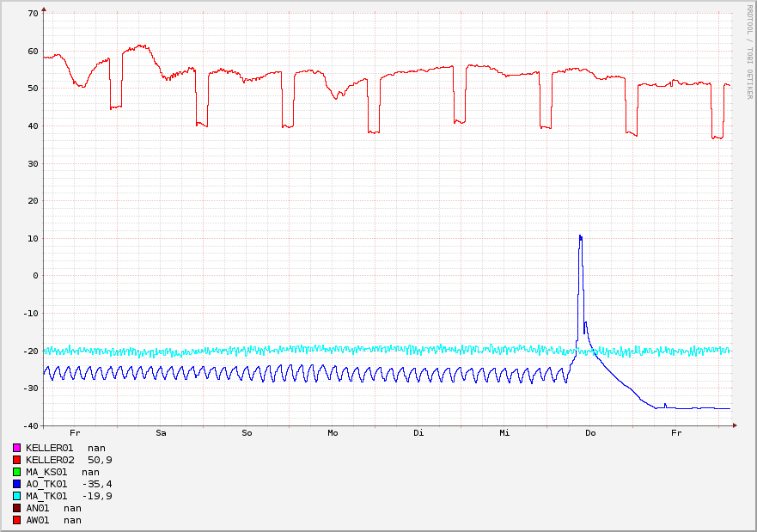This screenshot has width=757, height=532.
Task: Click the green MA_KS01 legend swatch
Action: click(16, 472)
